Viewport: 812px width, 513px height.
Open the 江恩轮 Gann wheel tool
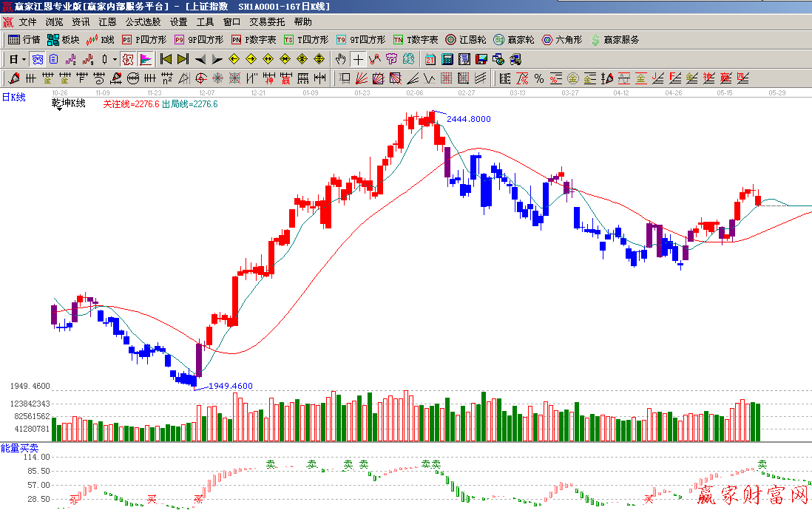coord(465,40)
